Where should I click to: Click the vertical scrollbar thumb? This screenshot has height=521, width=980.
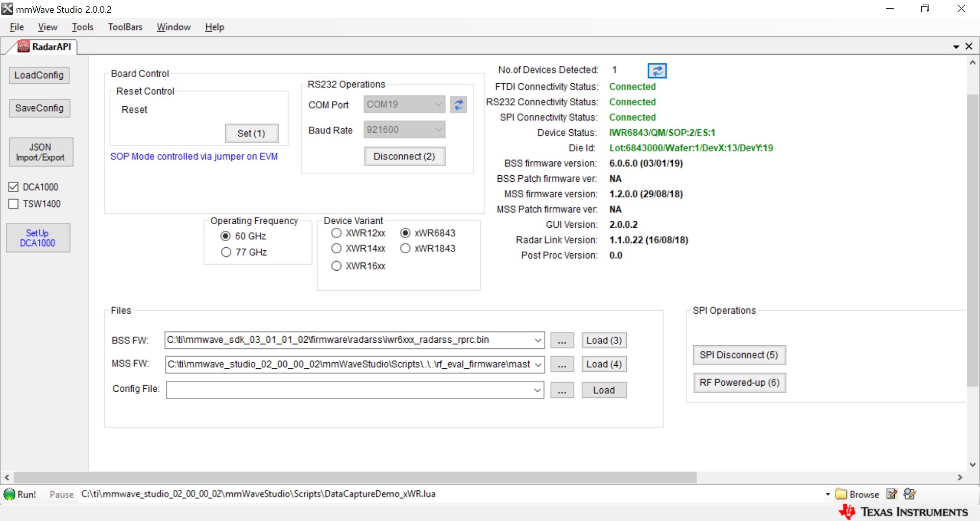tap(973, 240)
